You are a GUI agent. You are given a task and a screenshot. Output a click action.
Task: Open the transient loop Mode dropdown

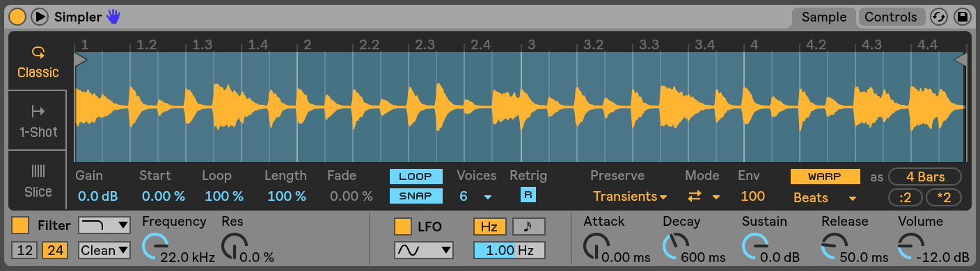pyautogui.click(x=704, y=197)
